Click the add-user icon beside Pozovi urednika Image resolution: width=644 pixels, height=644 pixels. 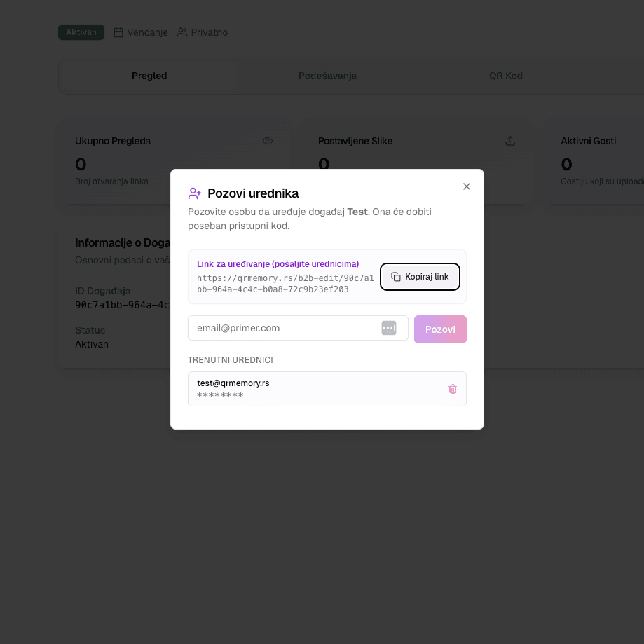click(195, 193)
